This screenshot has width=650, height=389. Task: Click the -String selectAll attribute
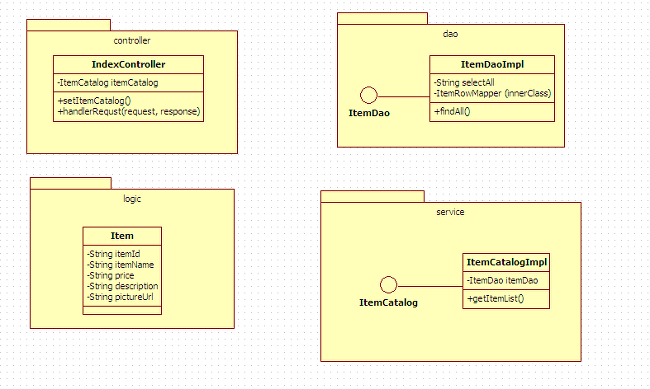464,83
